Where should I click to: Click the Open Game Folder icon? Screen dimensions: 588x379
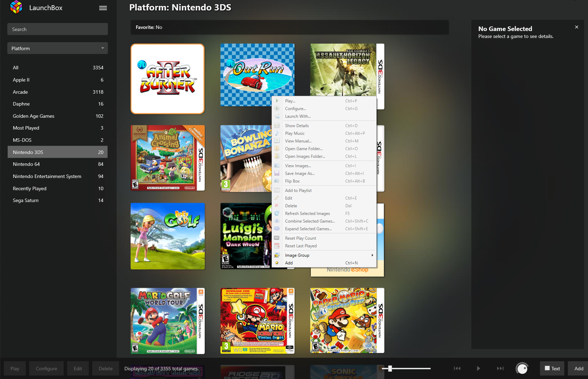277,148
